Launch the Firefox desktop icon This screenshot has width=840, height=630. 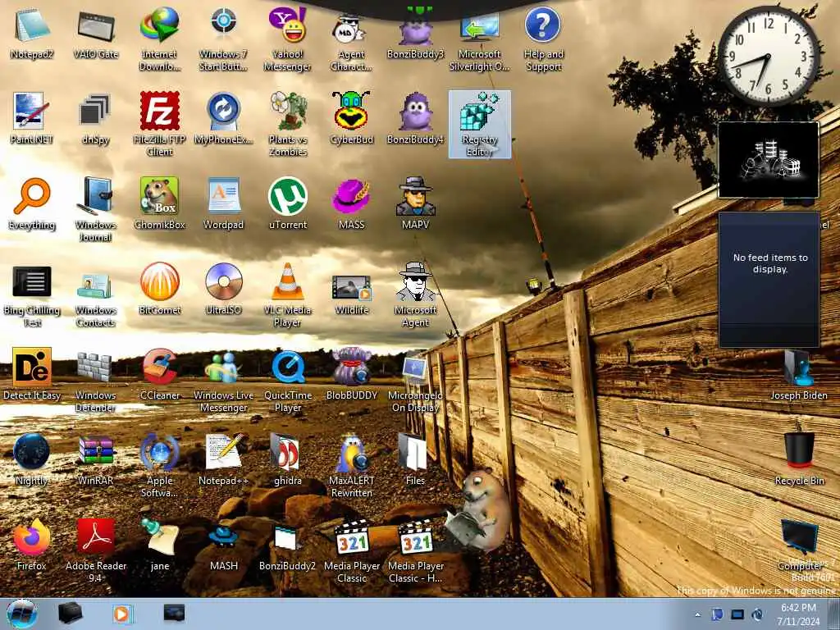click(x=32, y=545)
